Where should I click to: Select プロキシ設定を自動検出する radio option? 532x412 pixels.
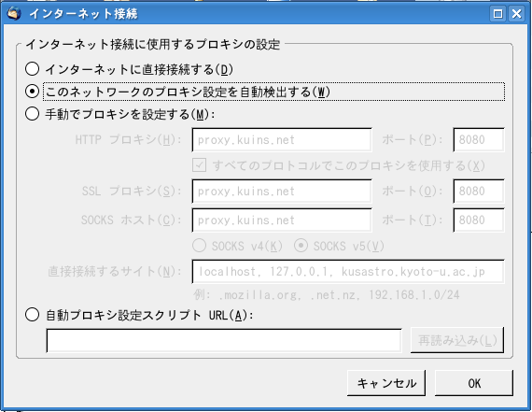(33, 92)
